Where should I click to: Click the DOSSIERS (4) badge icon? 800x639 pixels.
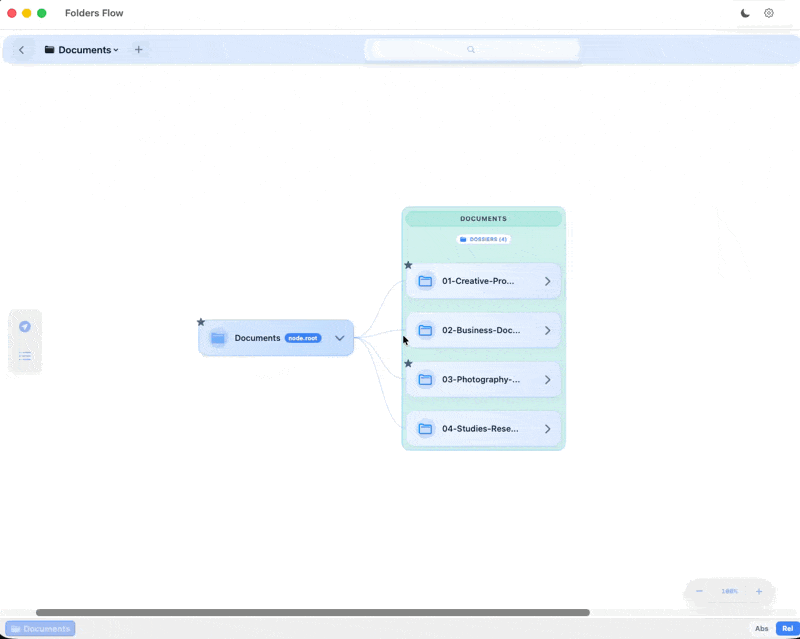point(462,239)
